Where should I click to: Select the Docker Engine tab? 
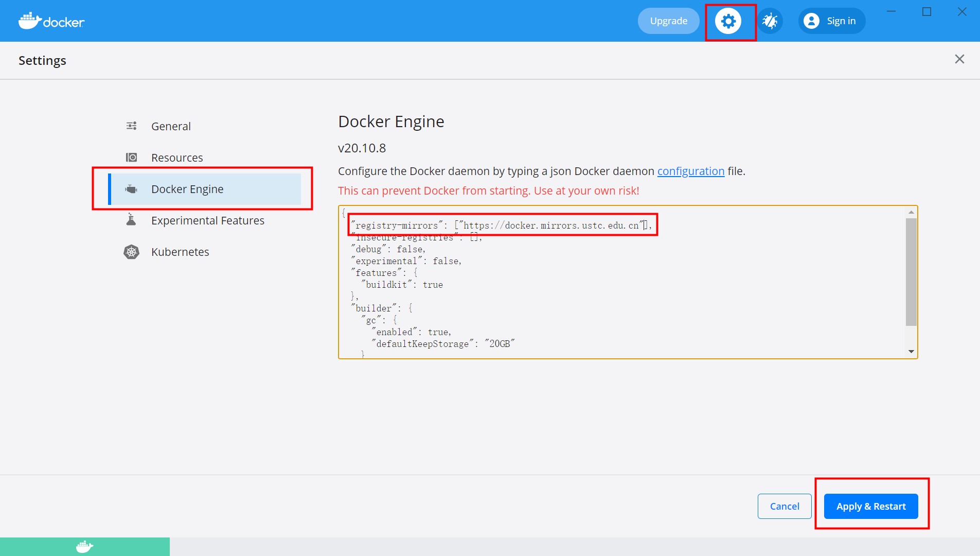[x=205, y=189]
